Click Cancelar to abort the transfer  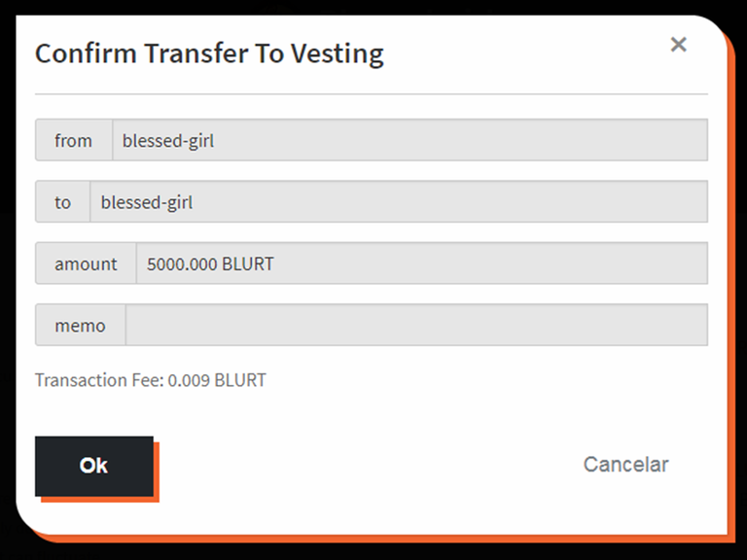coord(626,465)
